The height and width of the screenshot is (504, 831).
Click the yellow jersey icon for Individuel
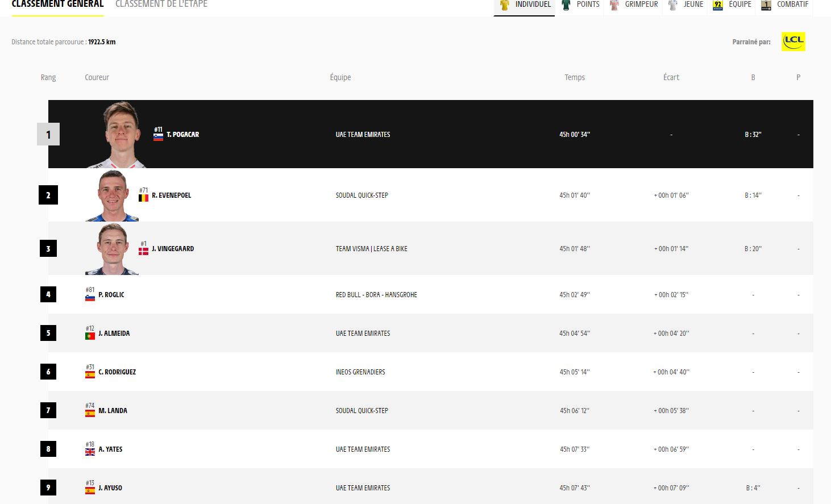(x=504, y=5)
